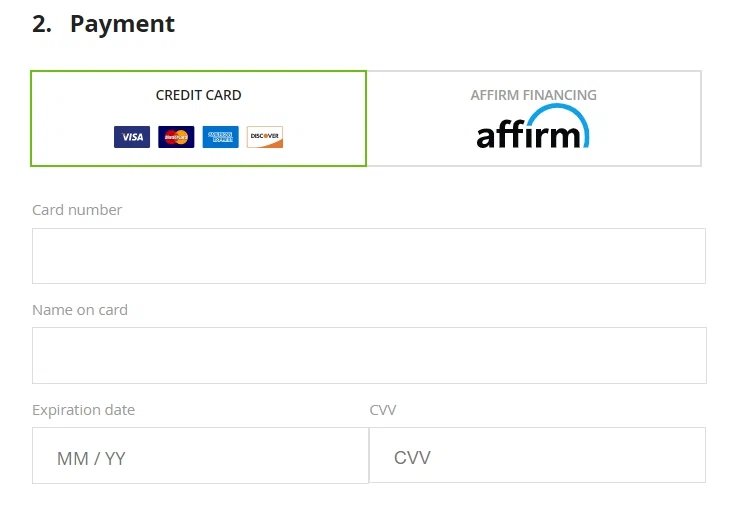This screenshot has width=754, height=519.
Task: Click the Visa card icon
Action: (x=131, y=137)
